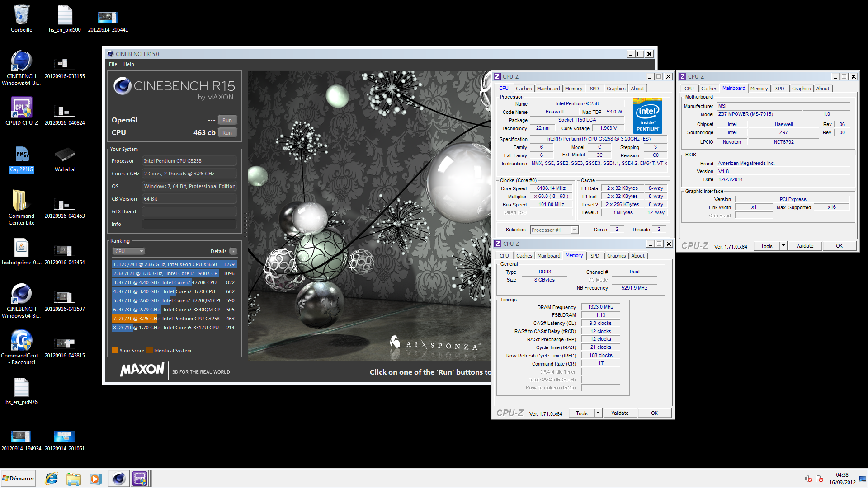The image size is (868, 488).
Task: Open the Command Center Lite folder icon
Action: click(x=21, y=200)
